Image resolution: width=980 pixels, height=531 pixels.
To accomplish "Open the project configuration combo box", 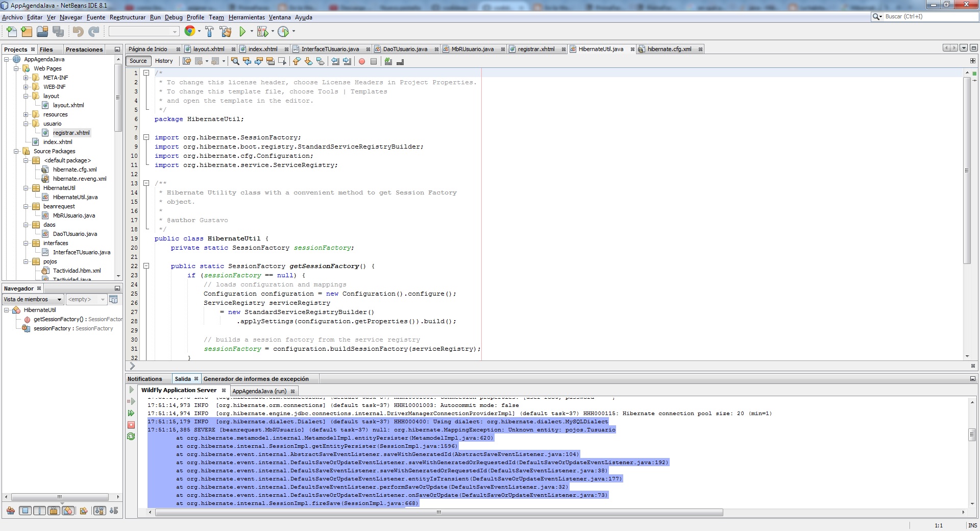I will tap(143, 32).
